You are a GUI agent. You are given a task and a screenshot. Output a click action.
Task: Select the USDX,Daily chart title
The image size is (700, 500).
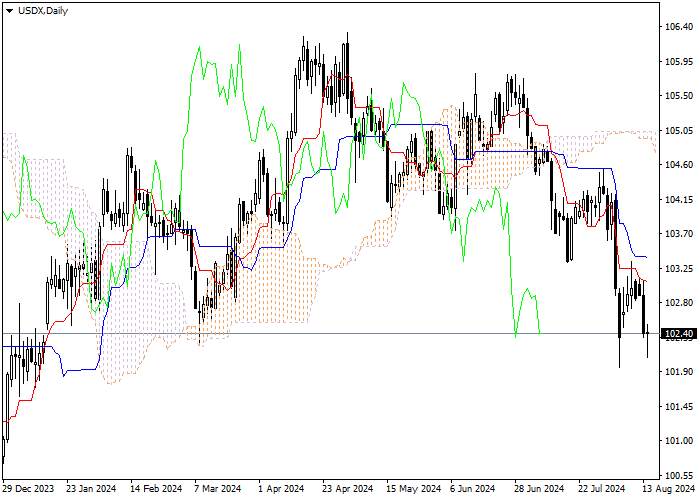pos(43,11)
